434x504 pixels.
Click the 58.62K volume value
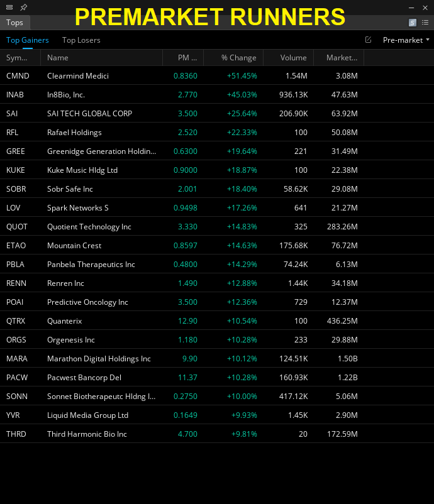296,189
